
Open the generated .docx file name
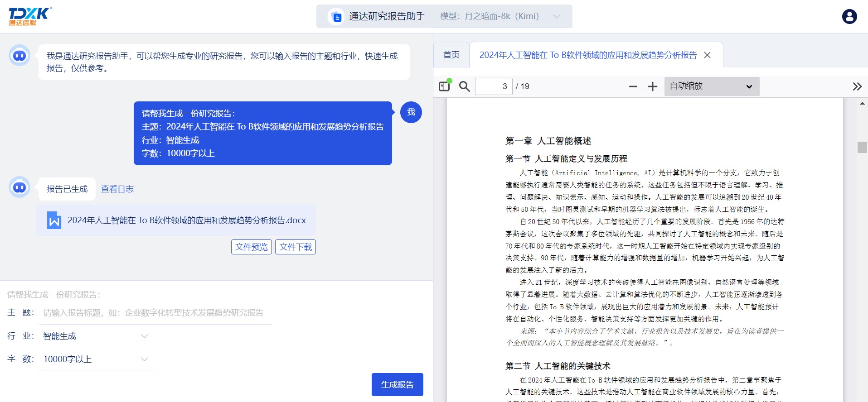pos(187,220)
